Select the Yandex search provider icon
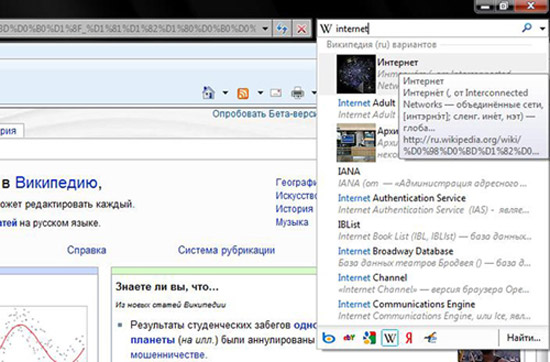Viewport: 550px width, 362px height. tap(409, 338)
